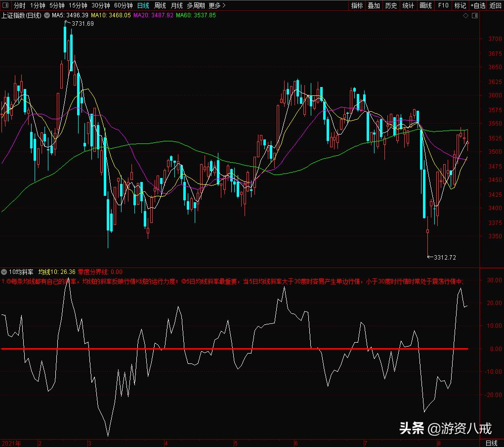Click the MA20: 3487.92 value
Image resolution: width=504 pixels, height=447 pixels.
pos(153,15)
